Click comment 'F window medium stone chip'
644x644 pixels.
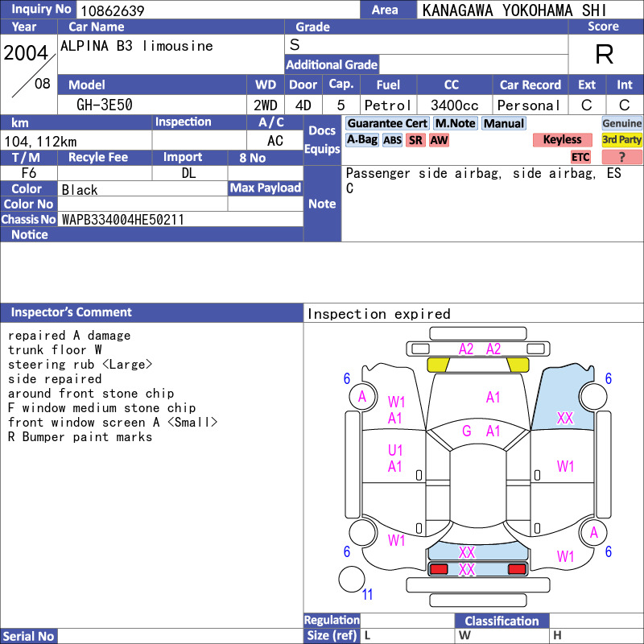click(102, 408)
